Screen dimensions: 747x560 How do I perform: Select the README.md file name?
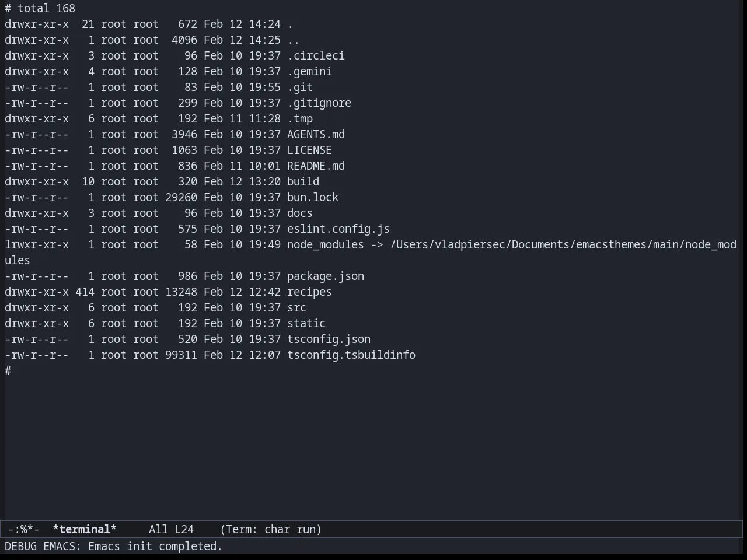(316, 166)
